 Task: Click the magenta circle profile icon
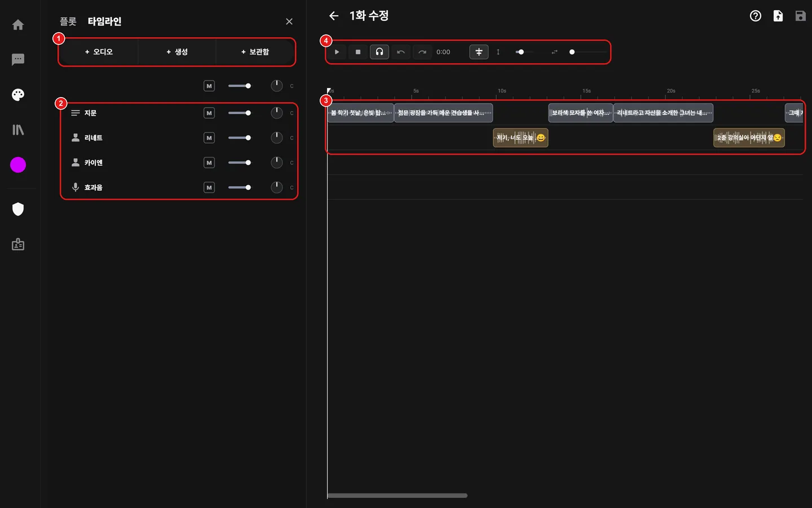18,165
